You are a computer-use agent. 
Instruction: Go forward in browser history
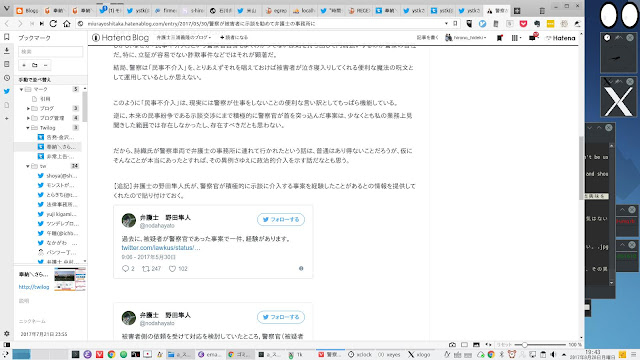coord(20,24)
